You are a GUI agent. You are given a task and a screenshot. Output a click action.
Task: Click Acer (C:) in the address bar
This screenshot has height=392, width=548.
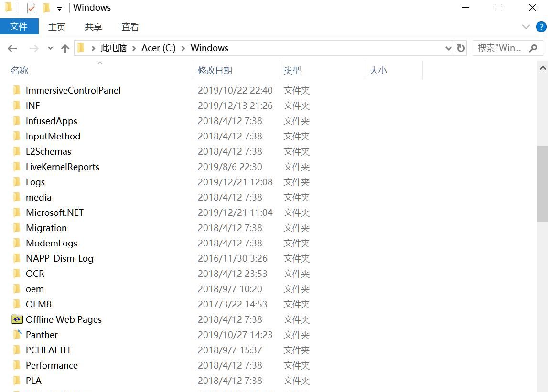coord(158,48)
